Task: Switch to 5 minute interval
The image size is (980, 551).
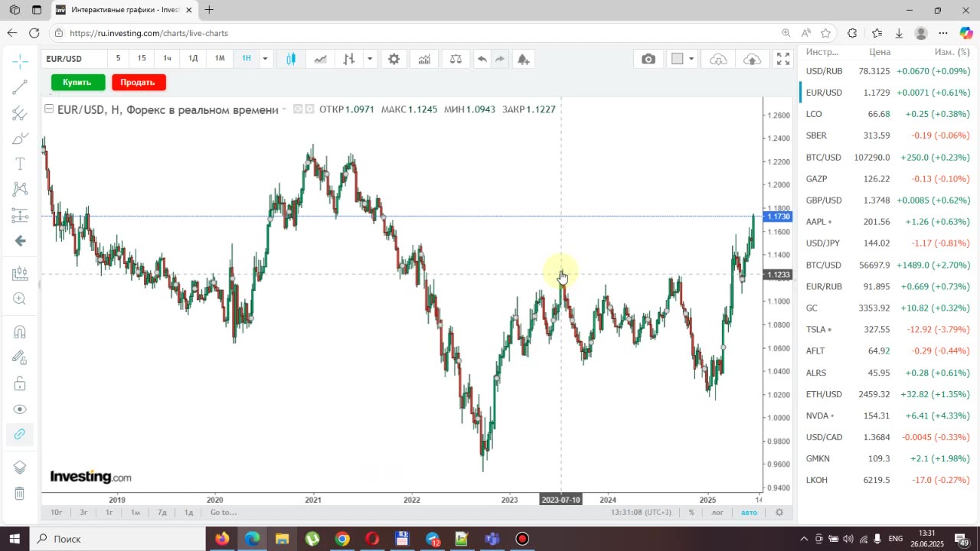Action: tap(118, 58)
